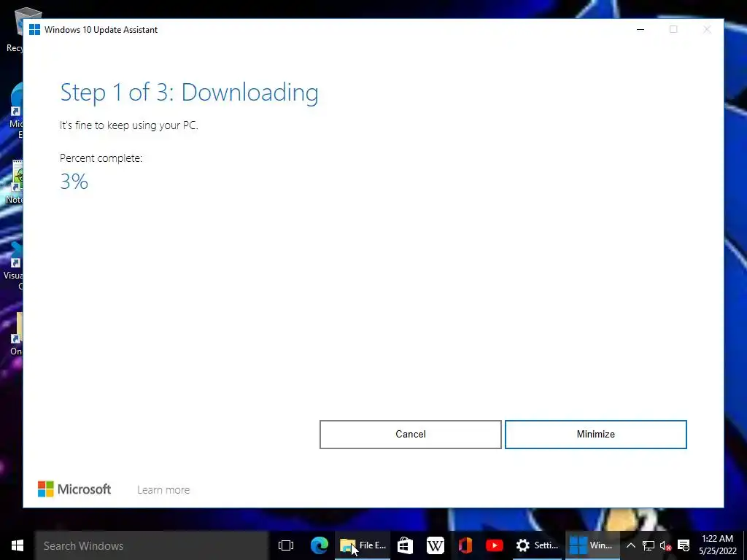Screen dimensions: 747x560
Task: Click the Microsoft logo in the footer
Action: (x=74, y=489)
